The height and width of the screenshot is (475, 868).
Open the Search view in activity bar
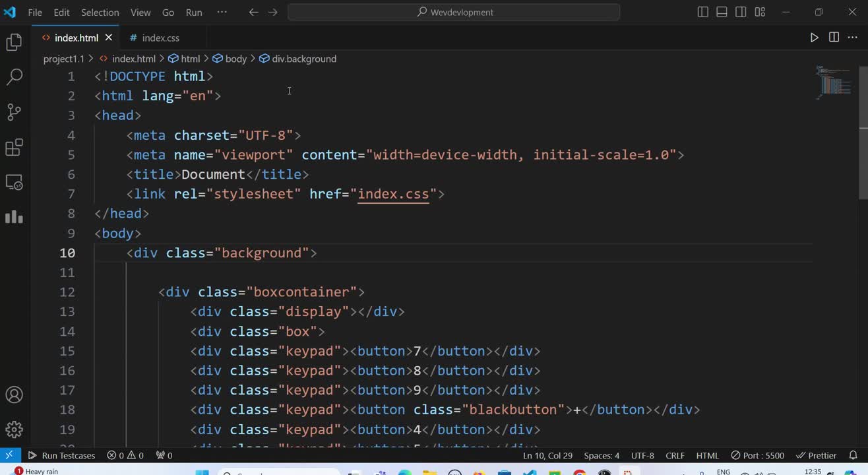click(x=14, y=77)
